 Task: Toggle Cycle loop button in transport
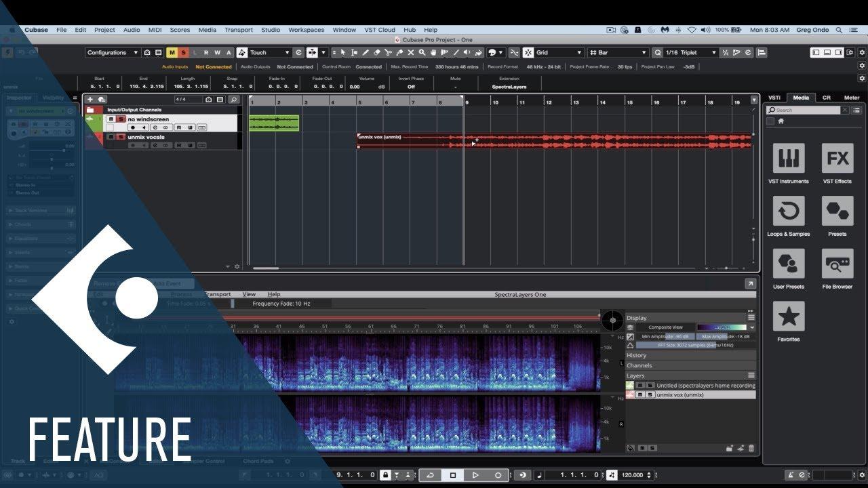431,475
